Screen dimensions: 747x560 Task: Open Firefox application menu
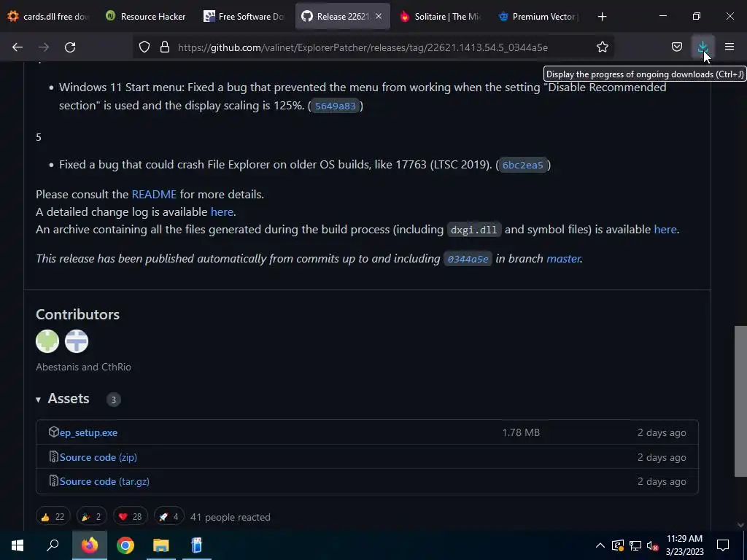729,47
